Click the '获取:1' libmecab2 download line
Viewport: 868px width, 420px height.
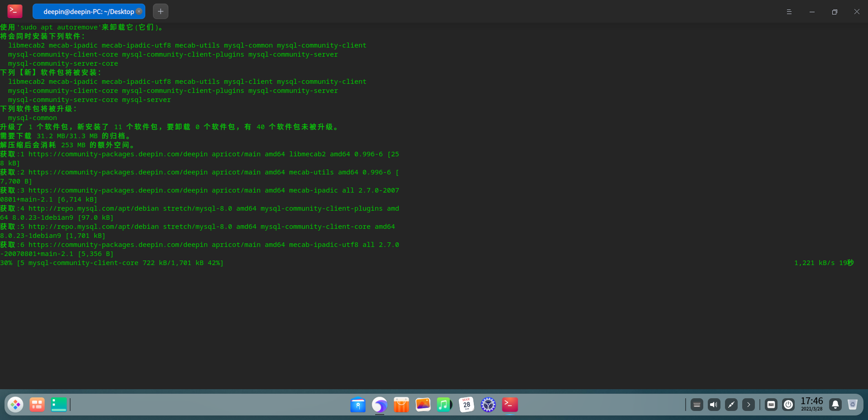[200, 154]
